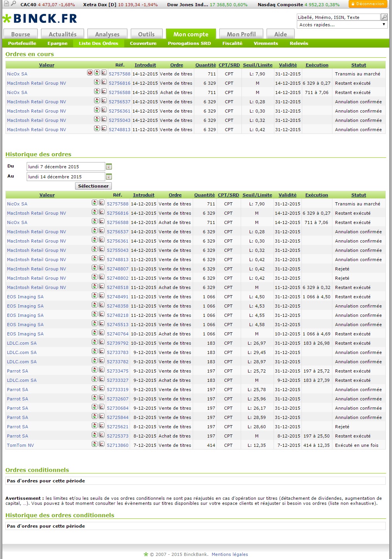Open chart icon for order 52756588 in Ordres en cours

(x=104, y=91)
